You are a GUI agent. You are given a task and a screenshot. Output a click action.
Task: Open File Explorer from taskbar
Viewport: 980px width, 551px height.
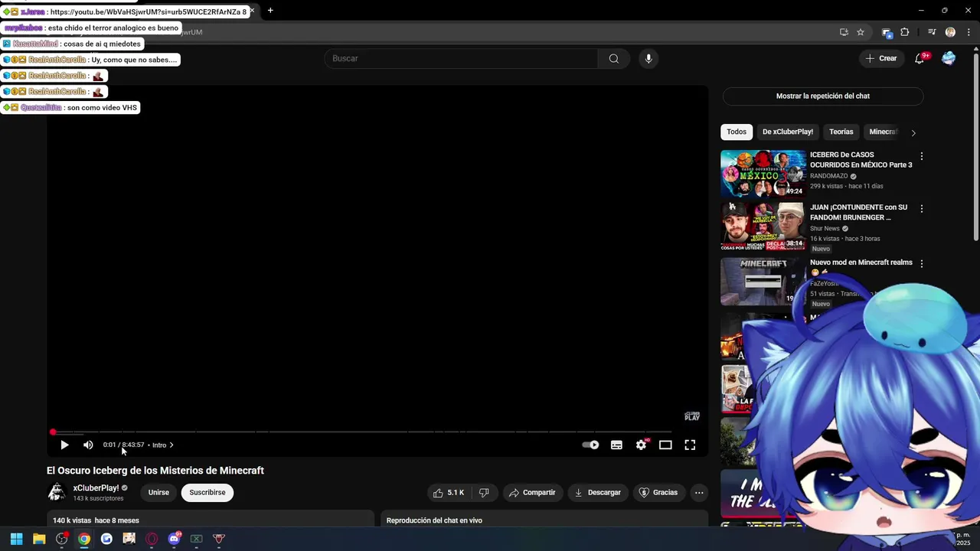pos(39,539)
